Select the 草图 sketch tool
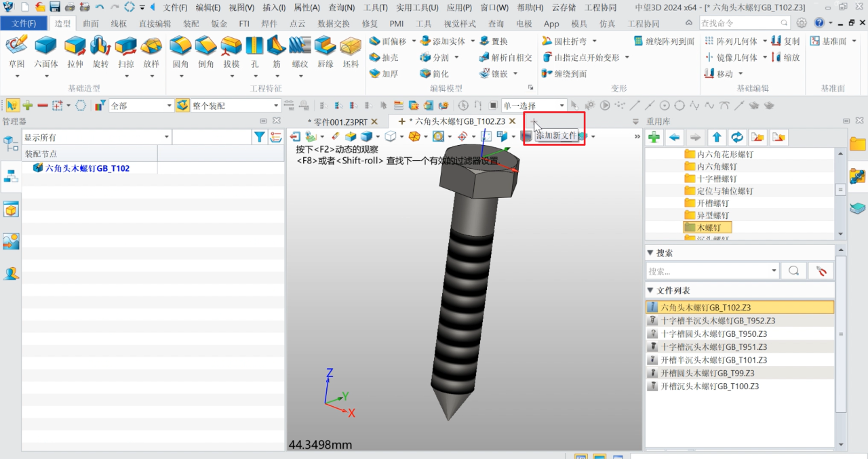 [16, 52]
